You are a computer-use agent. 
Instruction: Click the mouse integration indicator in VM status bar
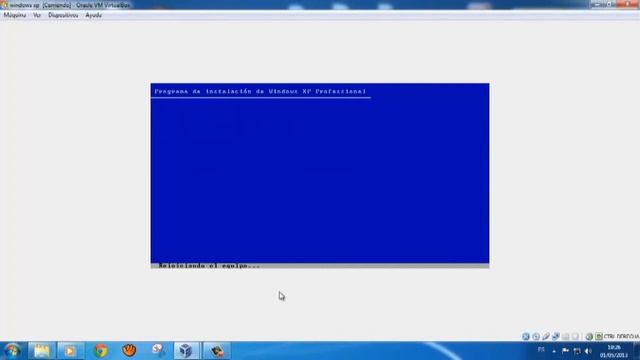pyautogui.click(x=589, y=336)
